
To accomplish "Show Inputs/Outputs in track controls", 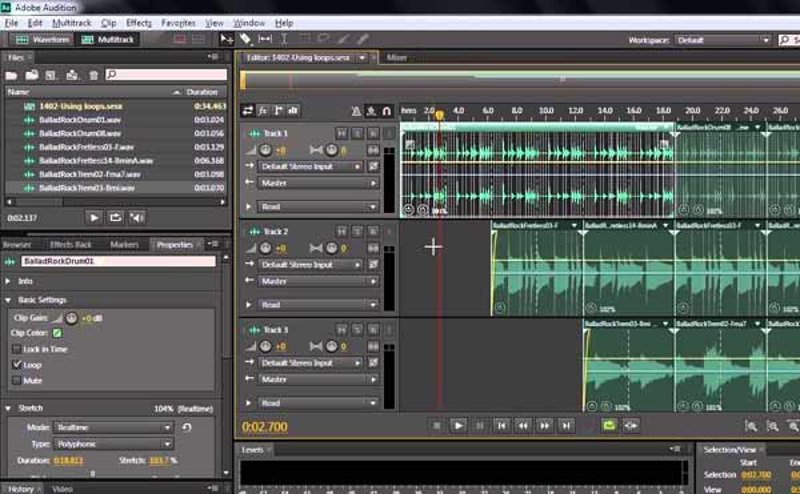I will [x=248, y=111].
